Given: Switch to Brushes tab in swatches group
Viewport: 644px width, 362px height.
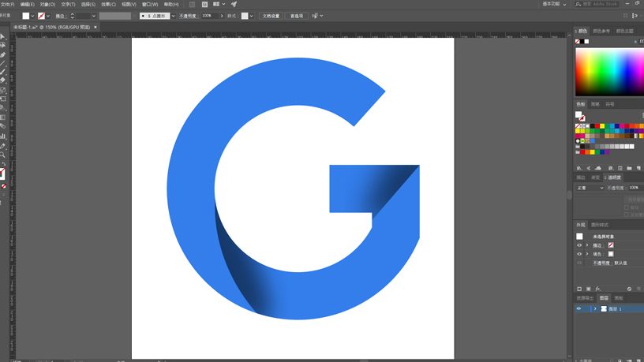Looking at the screenshot, I should point(595,104).
